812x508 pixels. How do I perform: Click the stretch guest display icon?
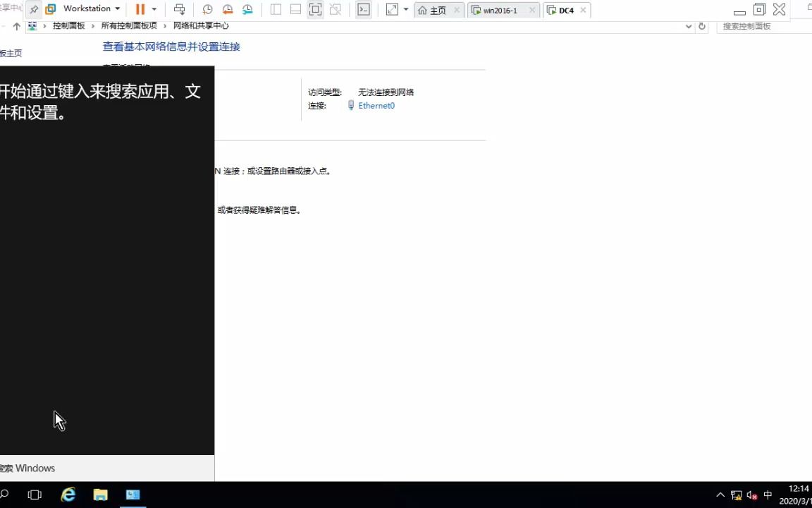click(392, 9)
